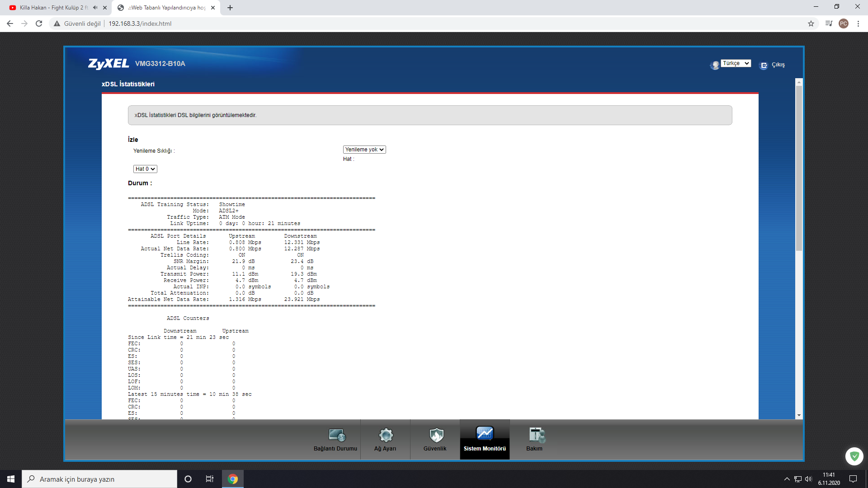
Task: Mute the YouTube tab audio
Action: (x=95, y=8)
